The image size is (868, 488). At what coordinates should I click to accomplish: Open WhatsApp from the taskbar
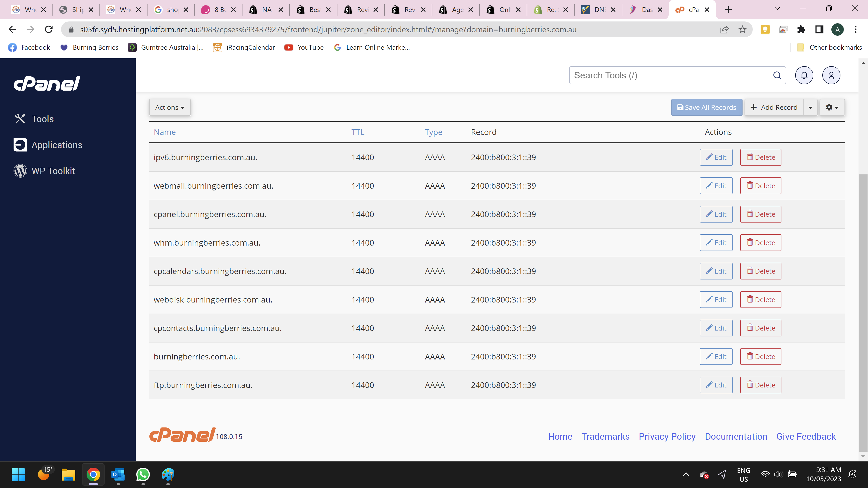(143, 474)
